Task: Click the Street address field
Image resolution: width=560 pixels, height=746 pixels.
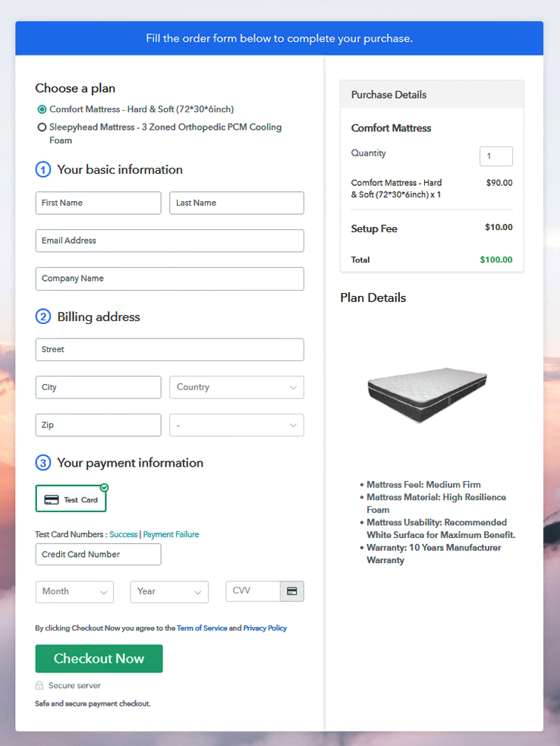Action: [x=169, y=350]
